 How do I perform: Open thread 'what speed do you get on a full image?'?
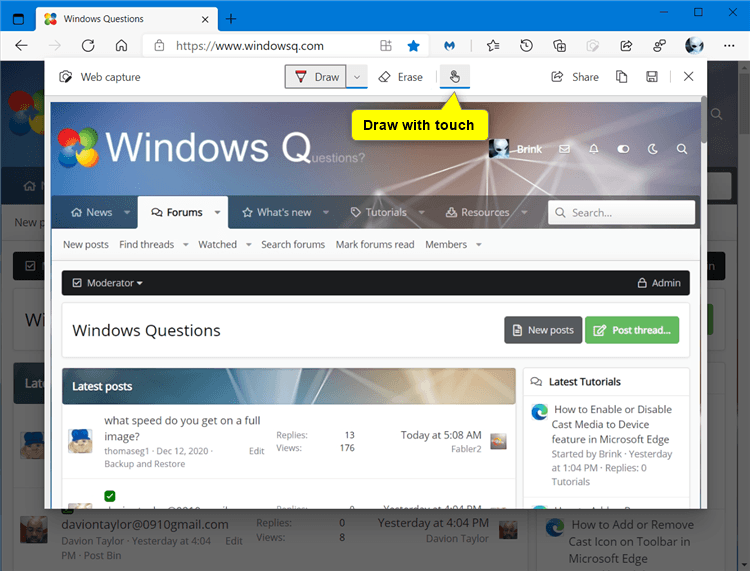(182, 428)
